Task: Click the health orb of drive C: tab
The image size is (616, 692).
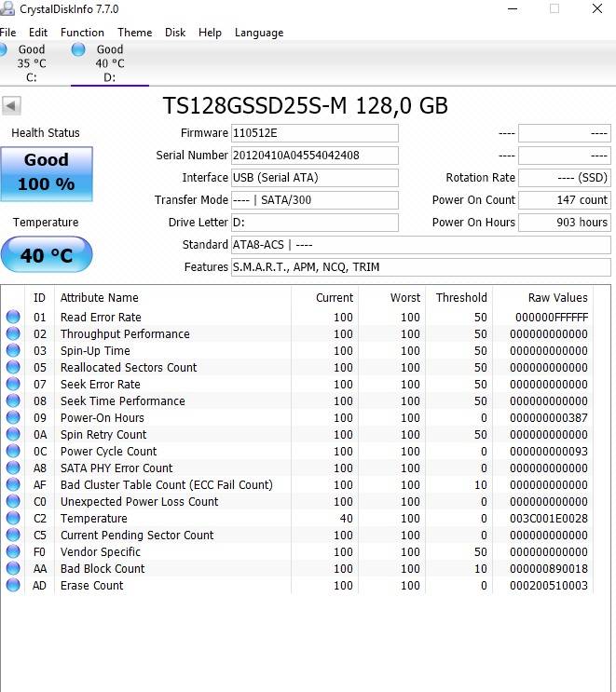Action: 4,49
